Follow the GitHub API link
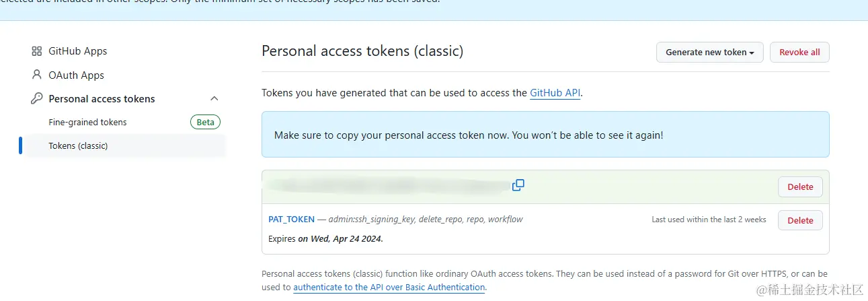The width and height of the screenshot is (868, 301). [x=555, y=94]
